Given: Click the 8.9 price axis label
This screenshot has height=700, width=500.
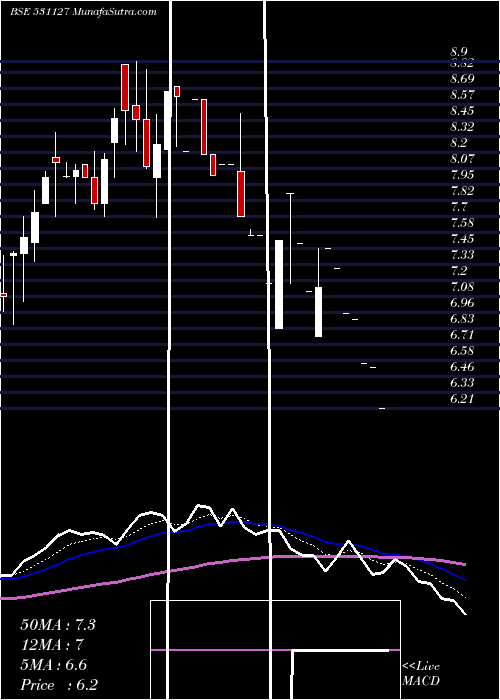Looking at the screenshot, I should (459, 52).
